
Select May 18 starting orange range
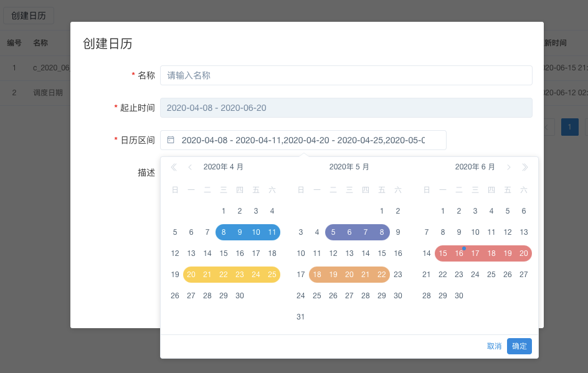[x=317, y=275]
